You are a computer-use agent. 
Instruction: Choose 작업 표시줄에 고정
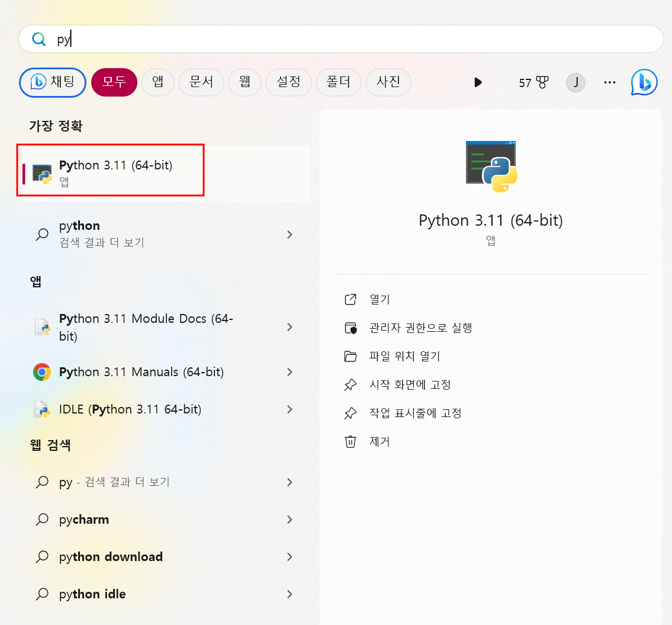pyautogui.click(x=416, y=413)
